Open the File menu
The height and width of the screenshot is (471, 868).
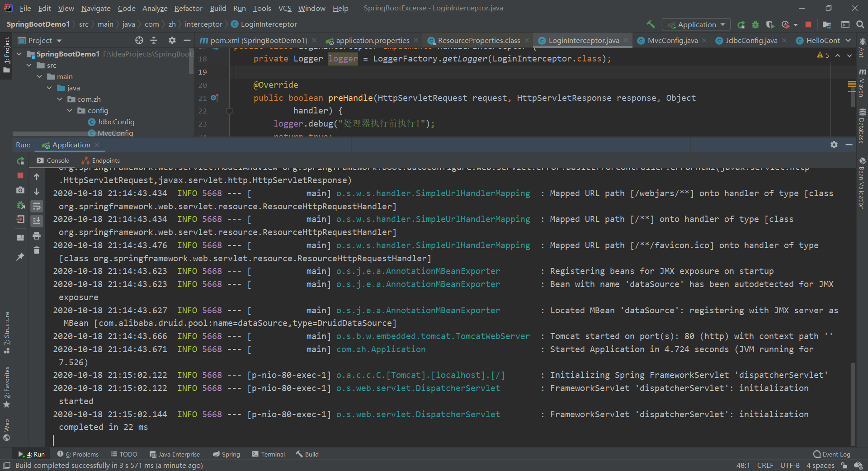point(25,8)
